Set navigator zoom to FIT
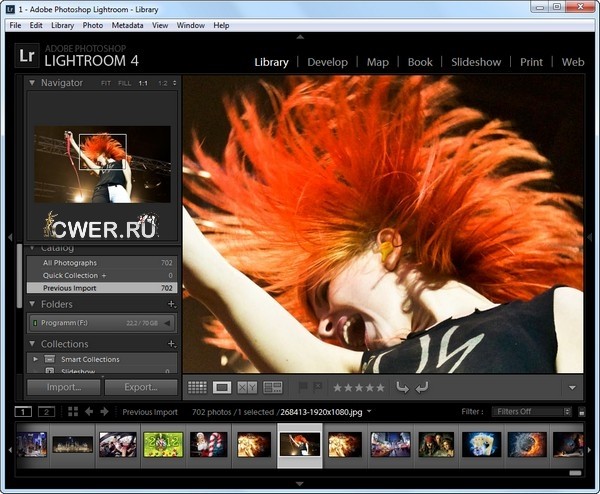 click(x=106, y=83)
